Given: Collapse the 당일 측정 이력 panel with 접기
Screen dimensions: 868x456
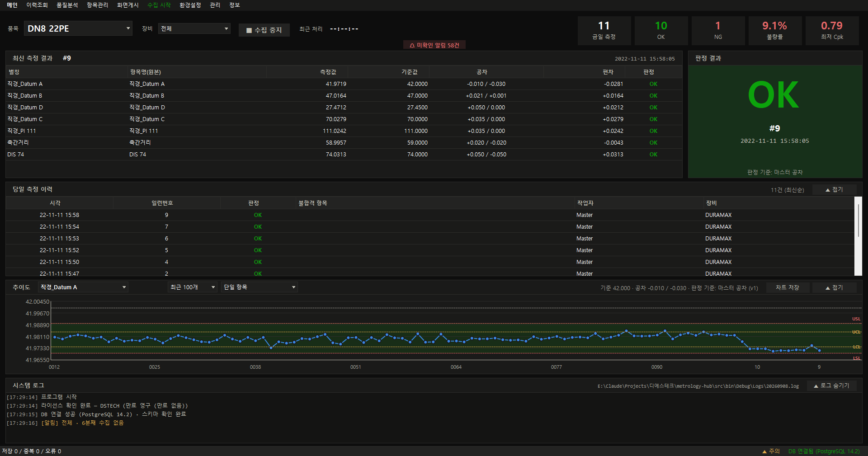Looking at the screenshot, I should [x=835, y=190].
